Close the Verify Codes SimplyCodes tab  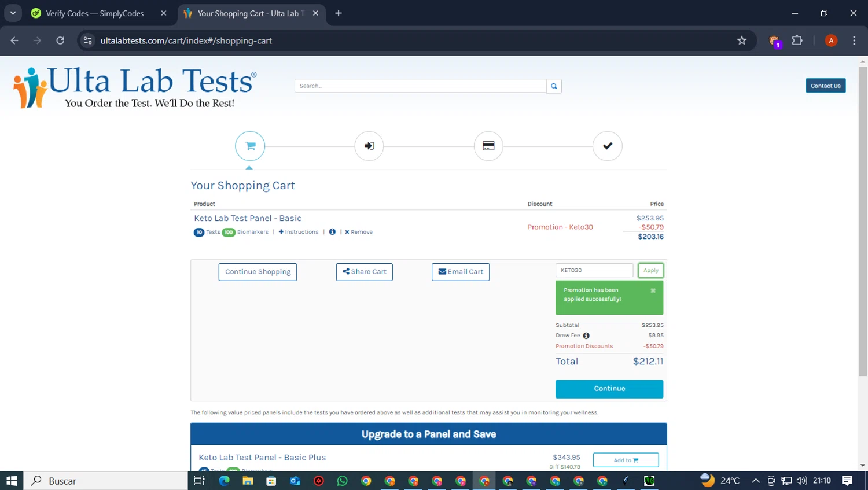click(x=164, y=13)
